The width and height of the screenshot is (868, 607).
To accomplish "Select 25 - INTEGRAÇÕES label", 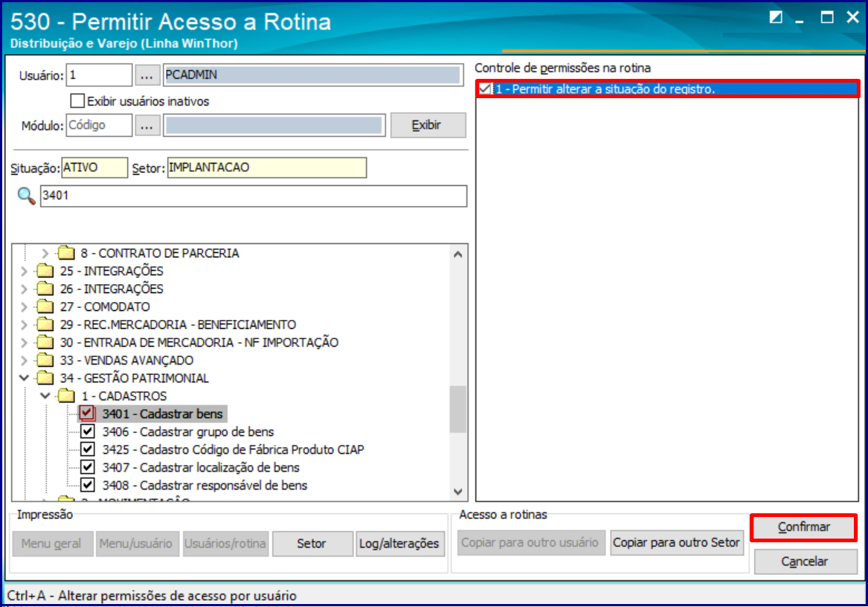I will (112, 271).
